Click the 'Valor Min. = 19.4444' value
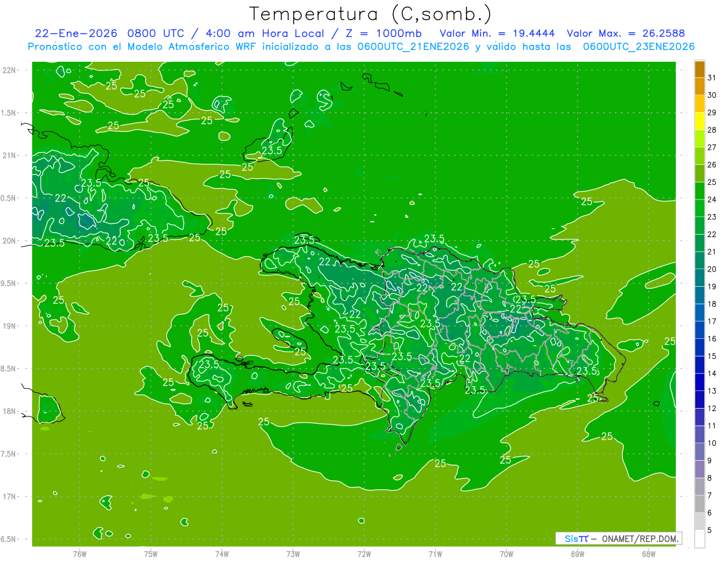The image size is (728, 562). pyautogui.click(x=497, y=33)
